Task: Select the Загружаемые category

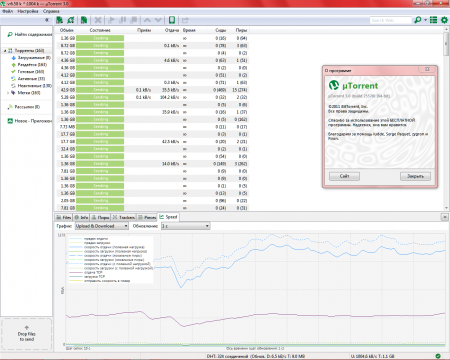Action: point(31,58)
